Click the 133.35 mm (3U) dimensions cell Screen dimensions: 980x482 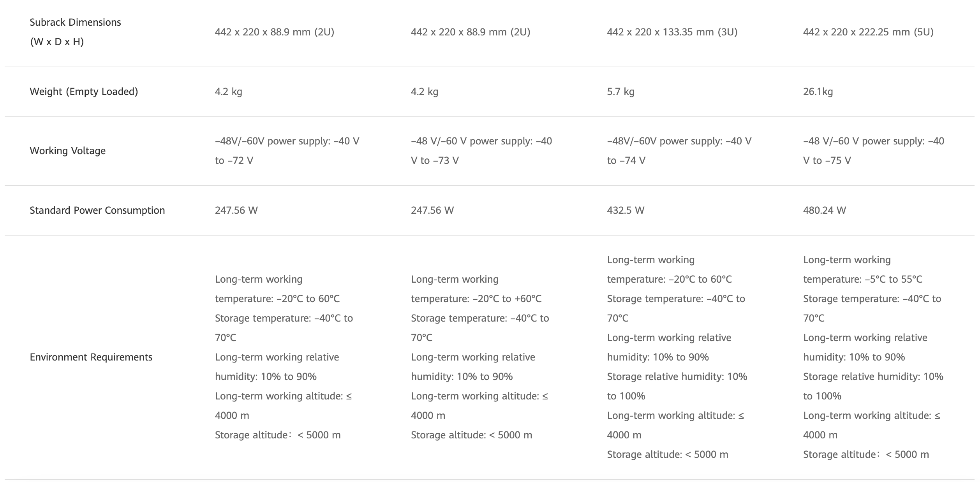672,32
